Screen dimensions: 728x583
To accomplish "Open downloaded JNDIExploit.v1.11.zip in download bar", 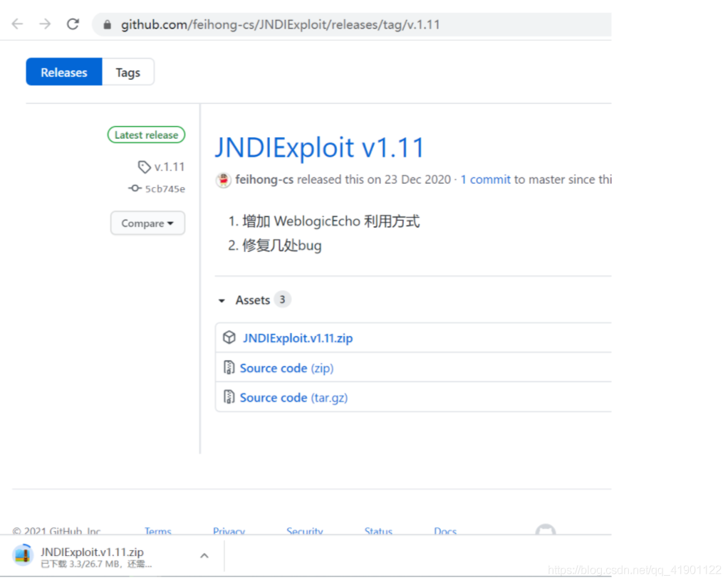I will pos(92,552).
